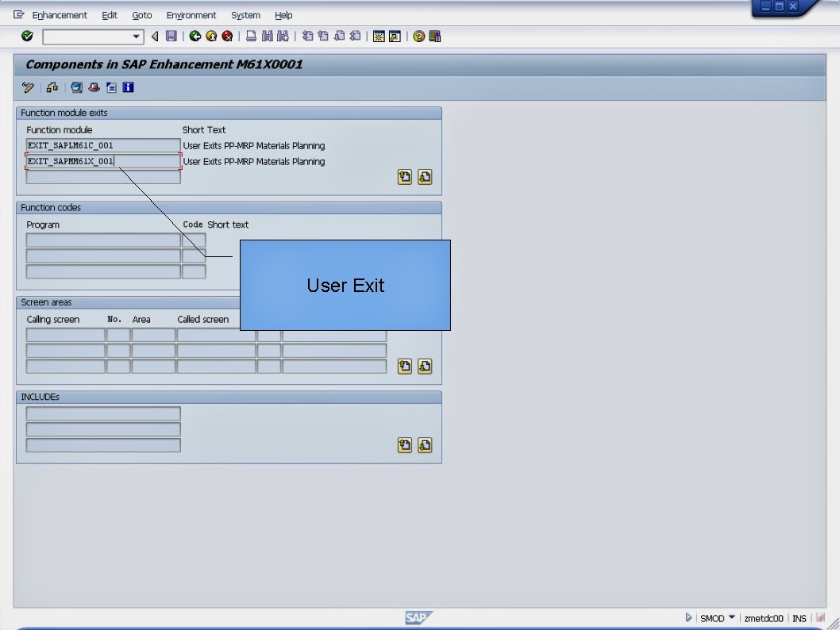The image size is (840, 630).
Task: Click the previous page icon under Function module exits
Action: tap(405, 177)
